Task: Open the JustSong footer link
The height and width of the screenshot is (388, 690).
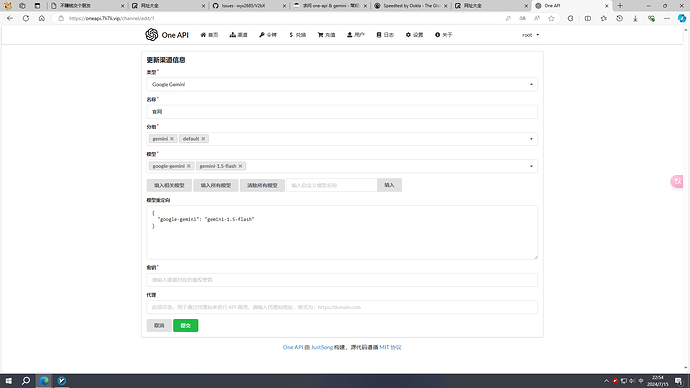Action: [x=322, y=347]
